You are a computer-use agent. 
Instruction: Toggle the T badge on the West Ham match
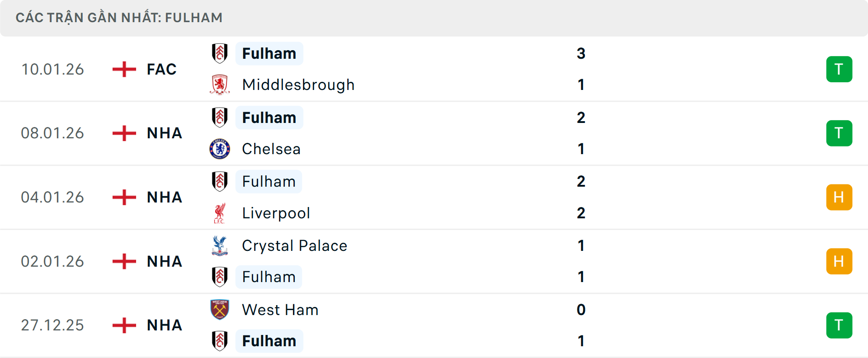tap(839, 325)
